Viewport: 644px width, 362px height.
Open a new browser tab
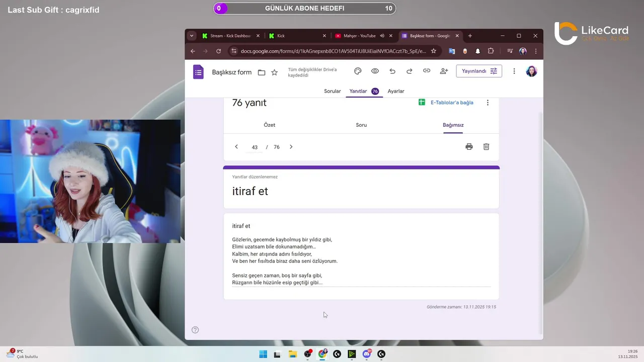470,36
